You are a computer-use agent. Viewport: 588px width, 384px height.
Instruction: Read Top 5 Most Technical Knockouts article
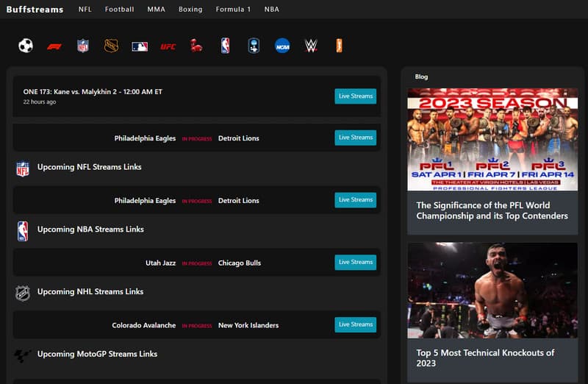tap(485, 358)
